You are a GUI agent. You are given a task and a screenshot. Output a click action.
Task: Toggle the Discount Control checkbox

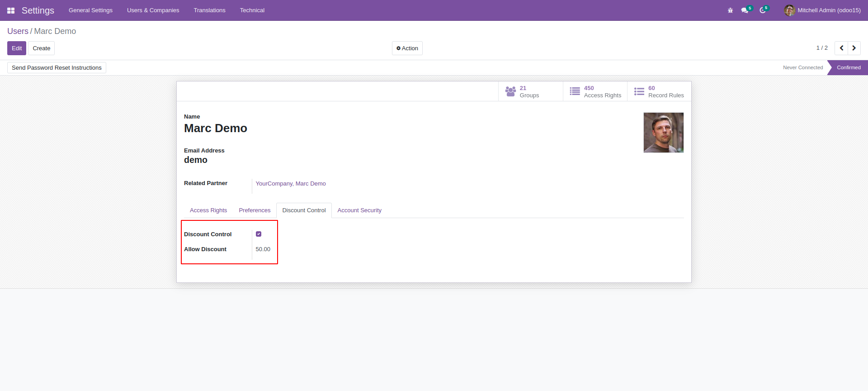[x=259, y=234]
